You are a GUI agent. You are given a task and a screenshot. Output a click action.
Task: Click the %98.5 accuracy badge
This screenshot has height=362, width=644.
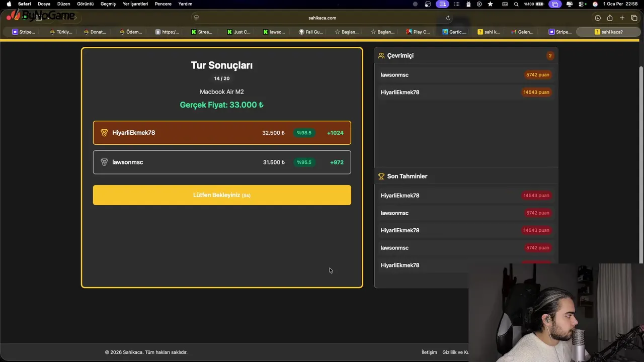[304, 133]
